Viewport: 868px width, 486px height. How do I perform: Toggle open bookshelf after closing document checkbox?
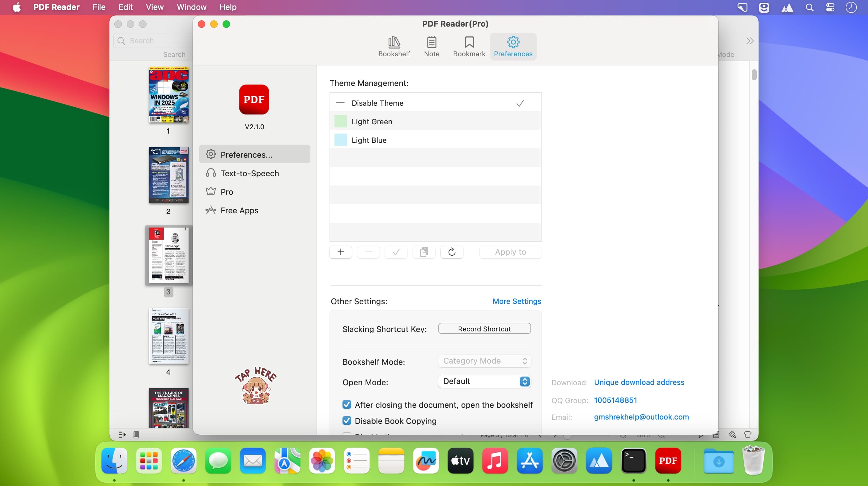(x=347, y=404)
